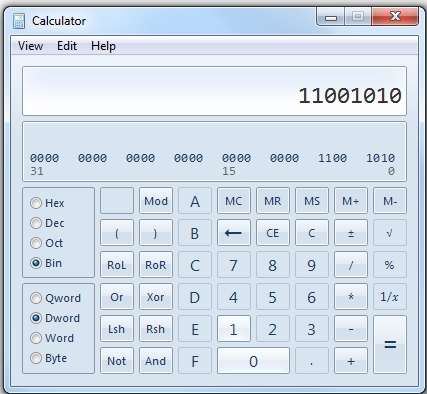This screenshot has height=394, width=427.
Task: Open the Edit menu
Action: (67, 46)
